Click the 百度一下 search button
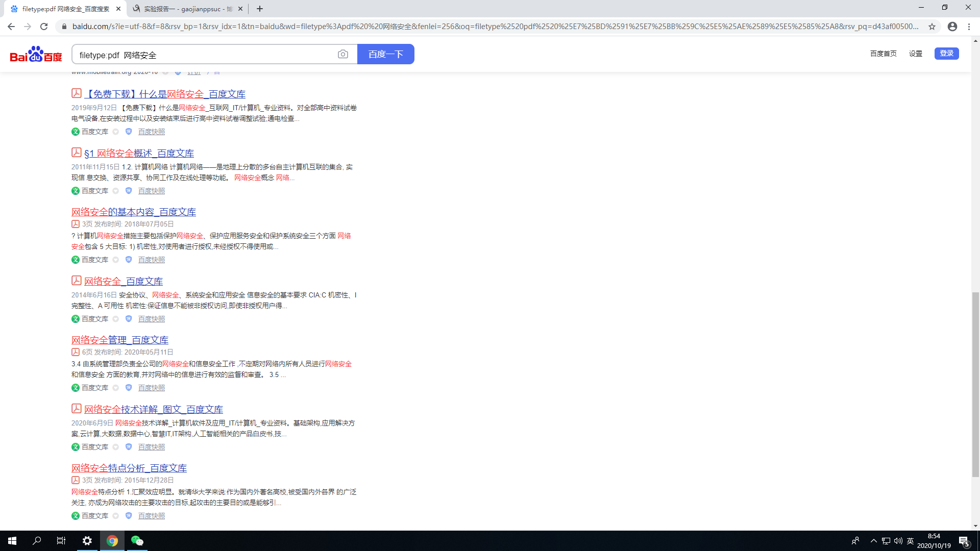 point(385,54)
